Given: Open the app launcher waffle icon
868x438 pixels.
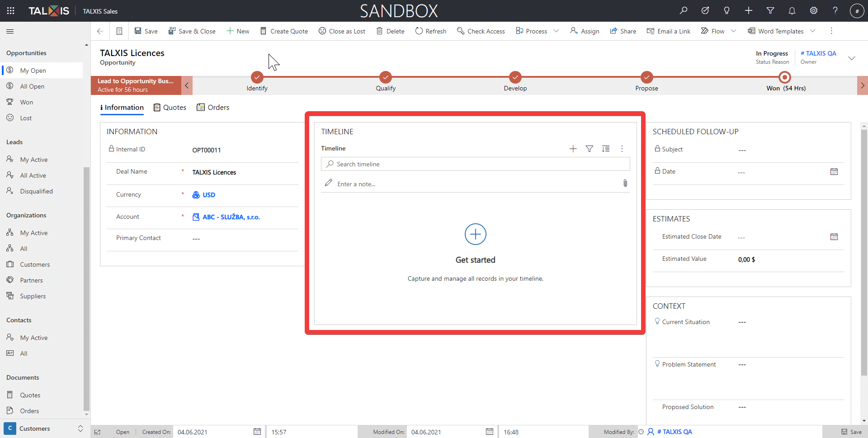Looking at the screenshot, I should pos(11,11).
